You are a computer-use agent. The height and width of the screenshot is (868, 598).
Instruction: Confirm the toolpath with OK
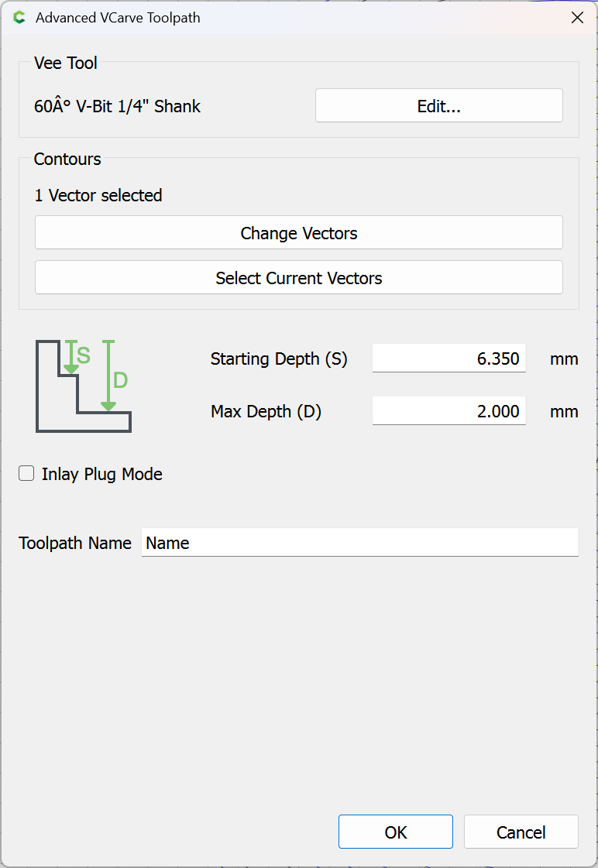click(395, 832)
